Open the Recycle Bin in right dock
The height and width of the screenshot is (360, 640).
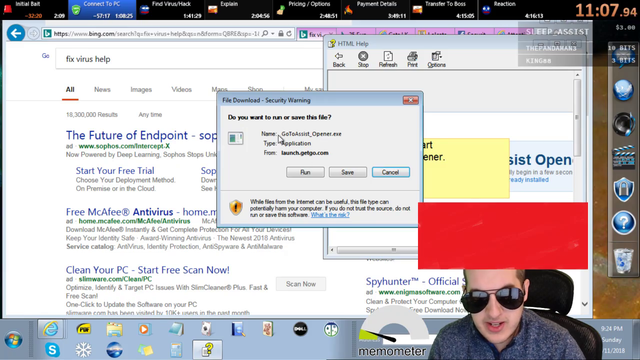tap(624, 260)
